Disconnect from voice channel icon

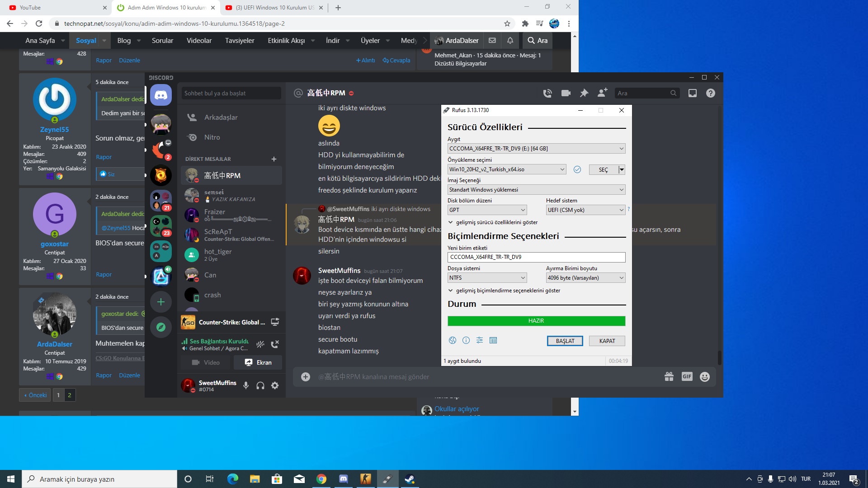275,344
